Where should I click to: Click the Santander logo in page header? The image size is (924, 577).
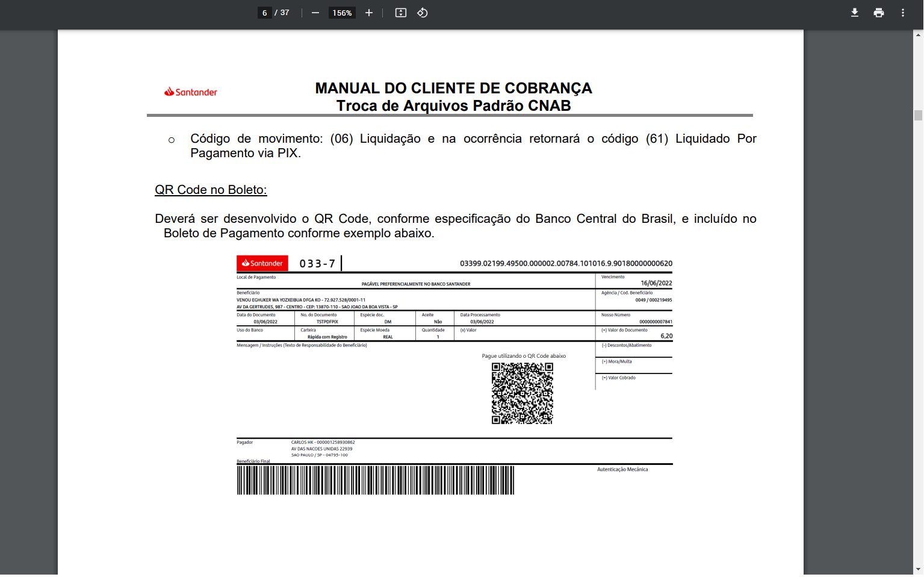(x=191, y=92)
